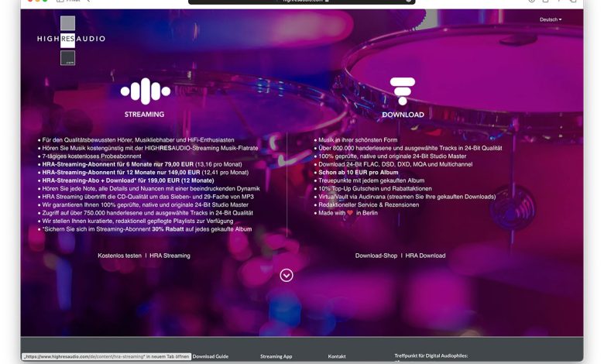Click the HIGHRESAUDIO logo

click(71, 40)
